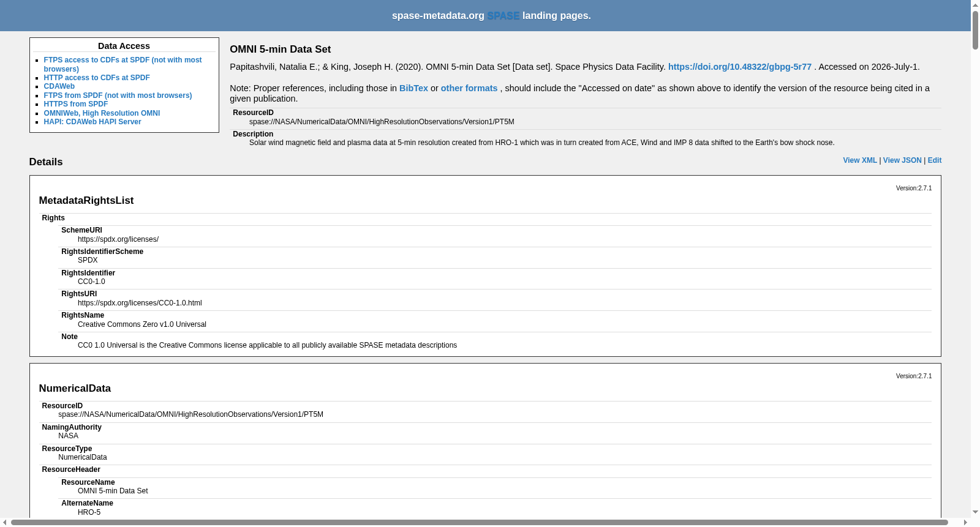Click the SchemeURI value https://spdx.org/licenses/
The height and width of the screenshot is (527, 980).
coord(118,239)
